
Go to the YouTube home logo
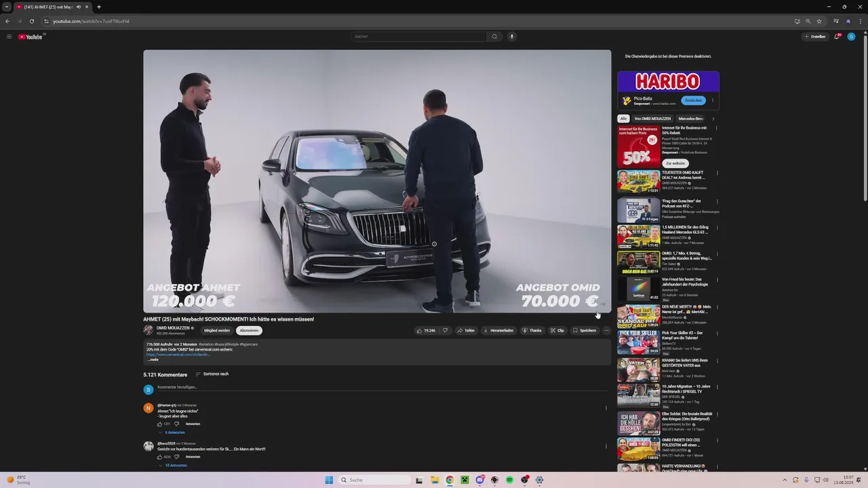[31, 37]
